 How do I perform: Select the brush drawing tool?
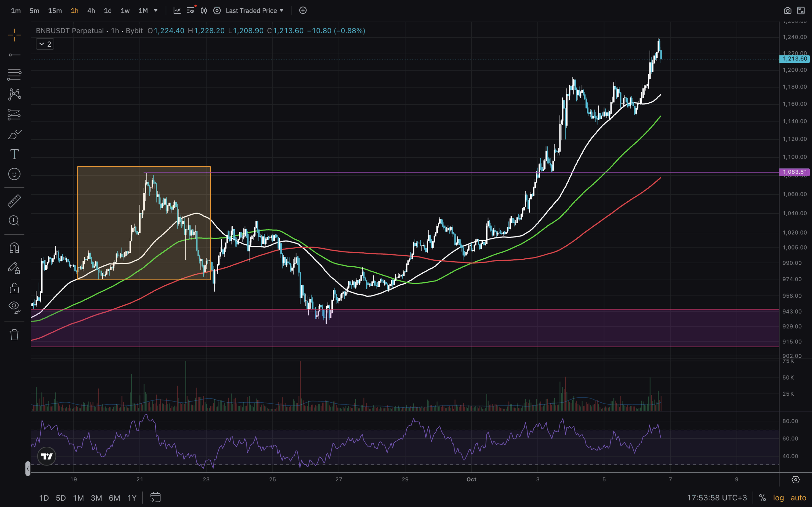[x=14, y=135]
